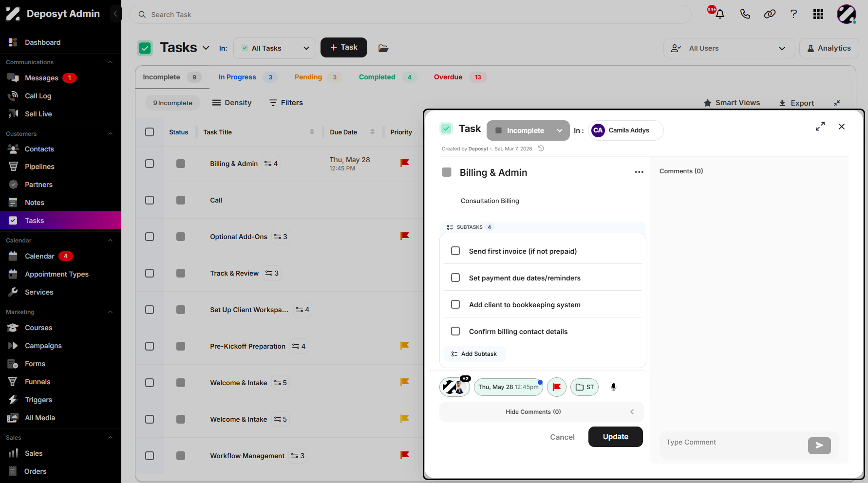Collapse the task list view icon

point(837,103)
